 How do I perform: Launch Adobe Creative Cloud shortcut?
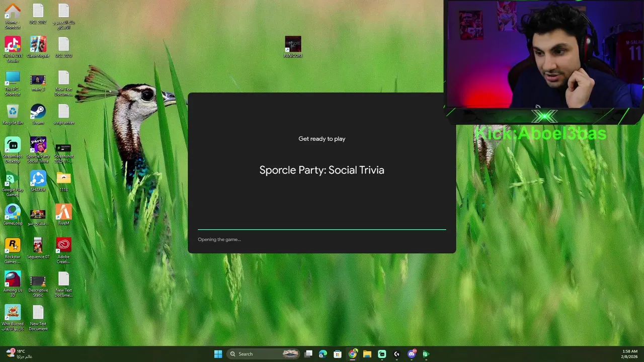(x=63, y=250)
